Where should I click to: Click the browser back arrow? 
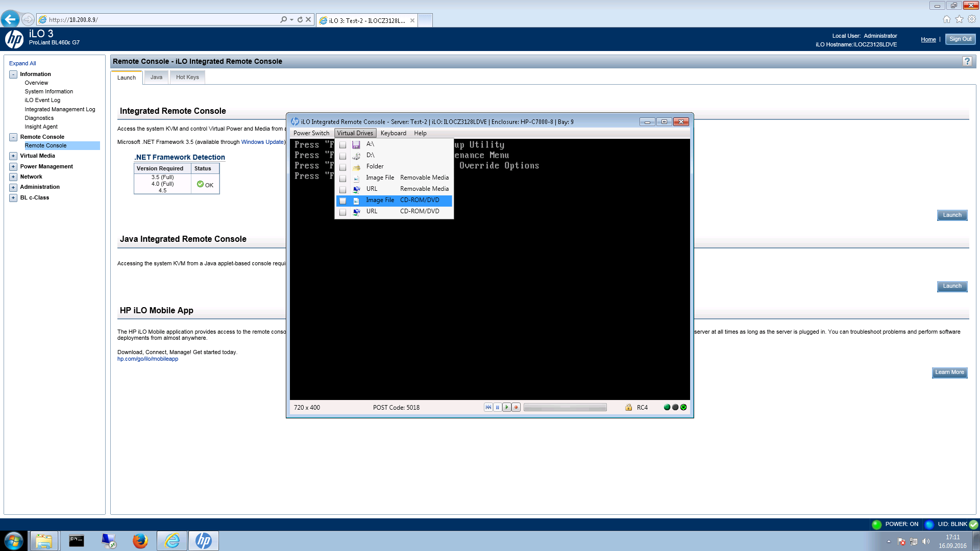point(10,19)
